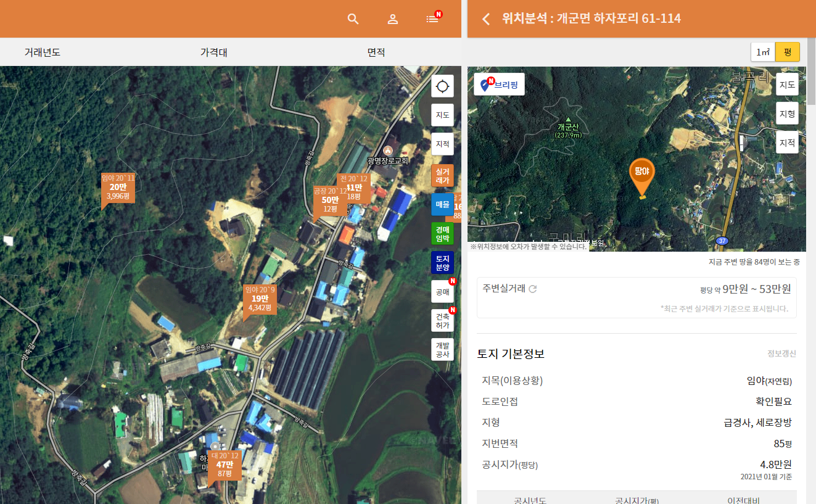Select the 임야 20만 3,996평 price marker
Viewport: 816px width, 504px height.
[x=118, y=187]
